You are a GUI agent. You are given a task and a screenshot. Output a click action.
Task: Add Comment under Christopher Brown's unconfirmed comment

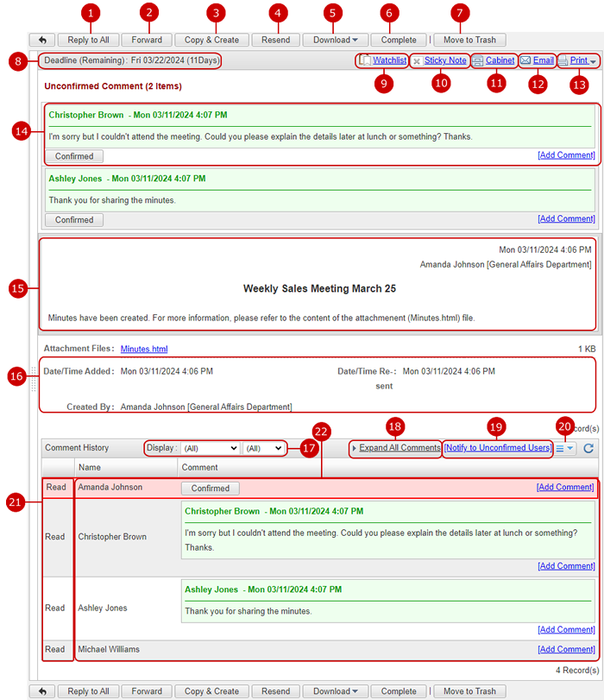click(x=566, y=155)
